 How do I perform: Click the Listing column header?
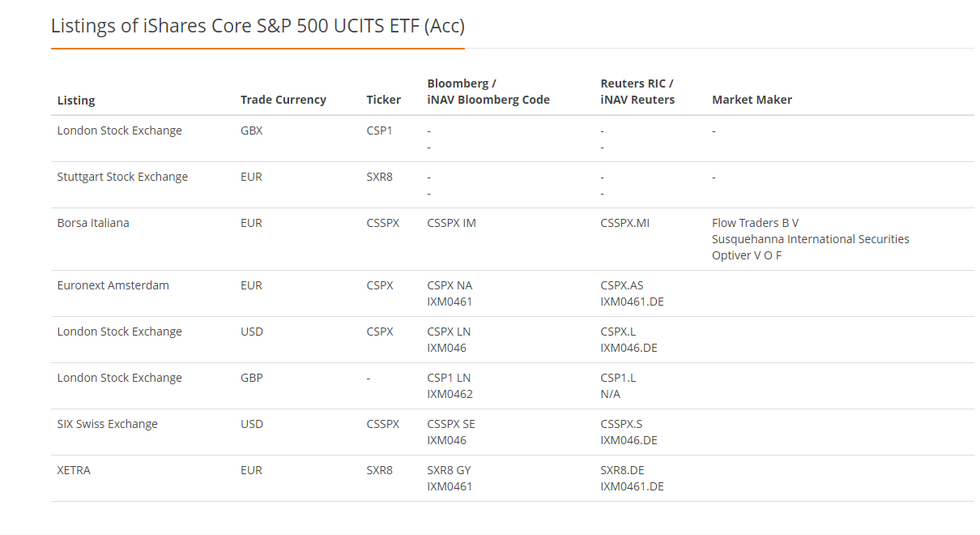coord(76,100)
